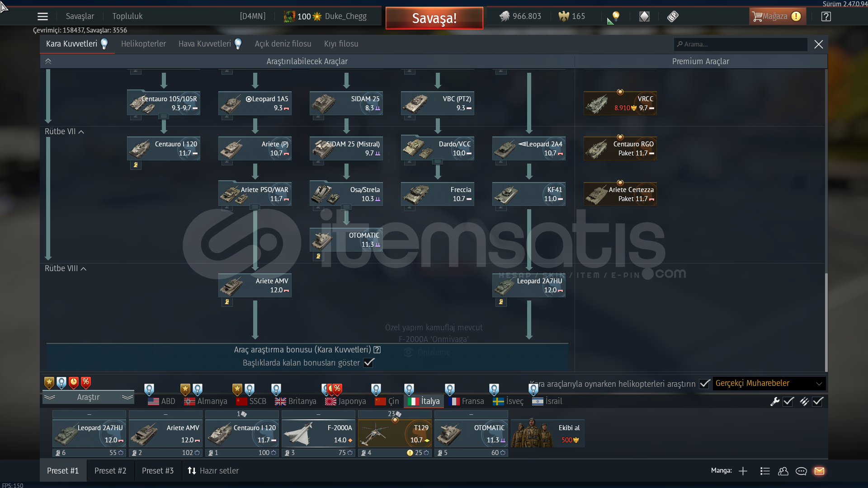Click the Arama search field
The image size is (868, 488).
tap(741, 44)
